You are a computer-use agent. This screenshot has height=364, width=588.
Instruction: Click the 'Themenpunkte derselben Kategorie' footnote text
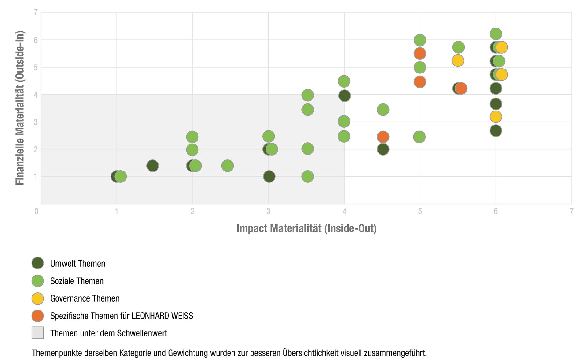point(229,353)
